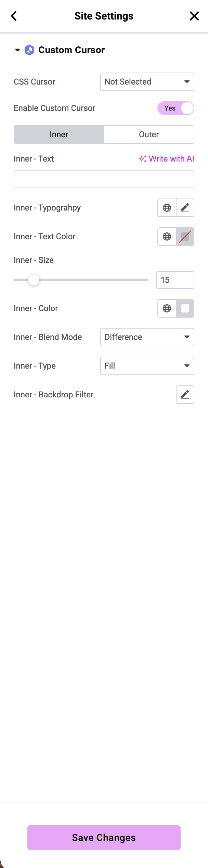208x868 pixels.
Task: Toggle the Enable Custom Cursor switch
Action: tap(175, 108)
